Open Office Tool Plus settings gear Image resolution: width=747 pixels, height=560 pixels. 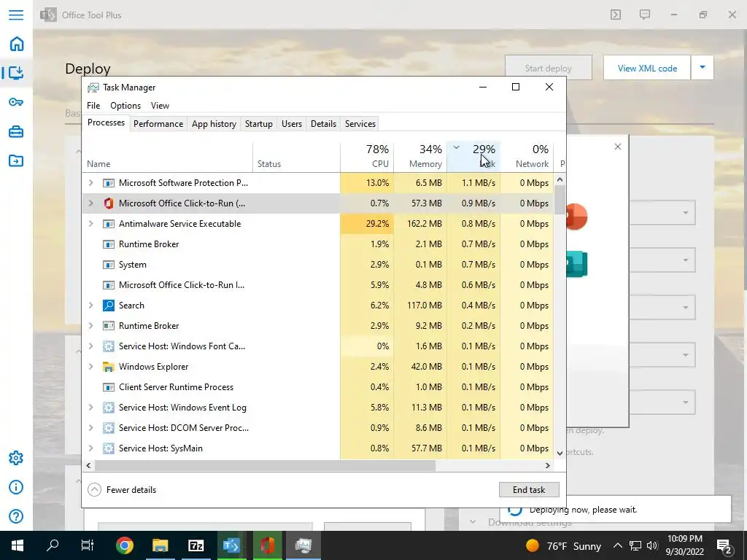coord(16,458)
